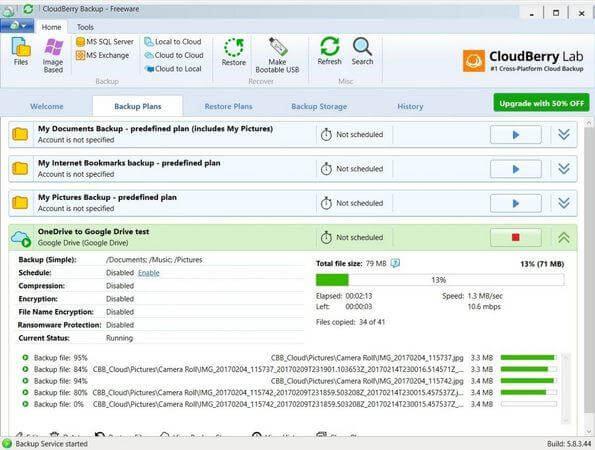595x450 pixels.
Task: Click the CloudBerry Lab logo
Action: pyautogui.click(x=523, y=61)
